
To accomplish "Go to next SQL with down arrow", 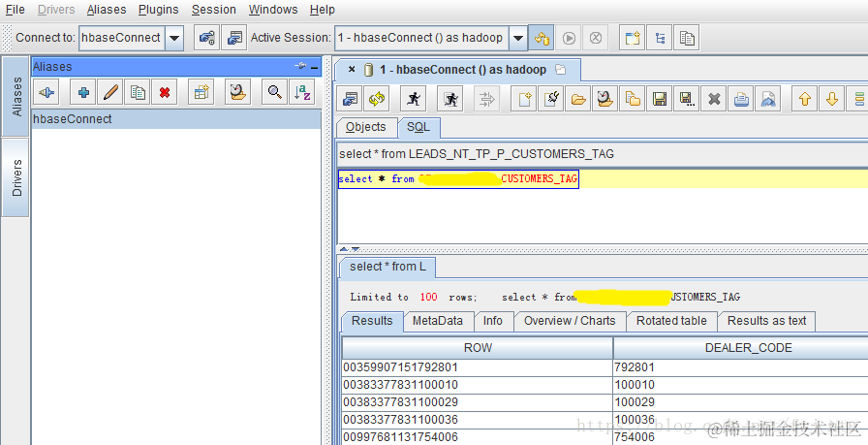I will (x=832, y=99).
